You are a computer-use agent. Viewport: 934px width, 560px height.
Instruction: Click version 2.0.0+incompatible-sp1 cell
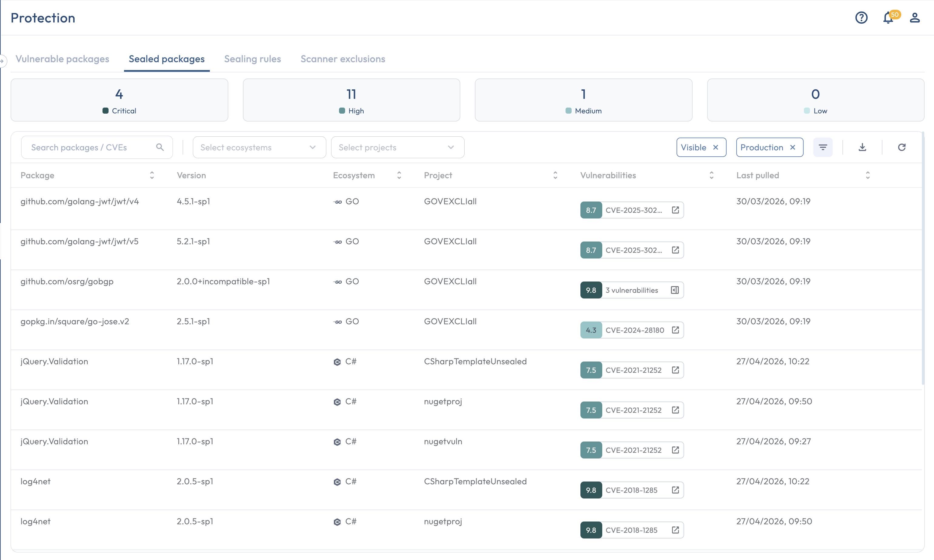[x=223, y=282]
